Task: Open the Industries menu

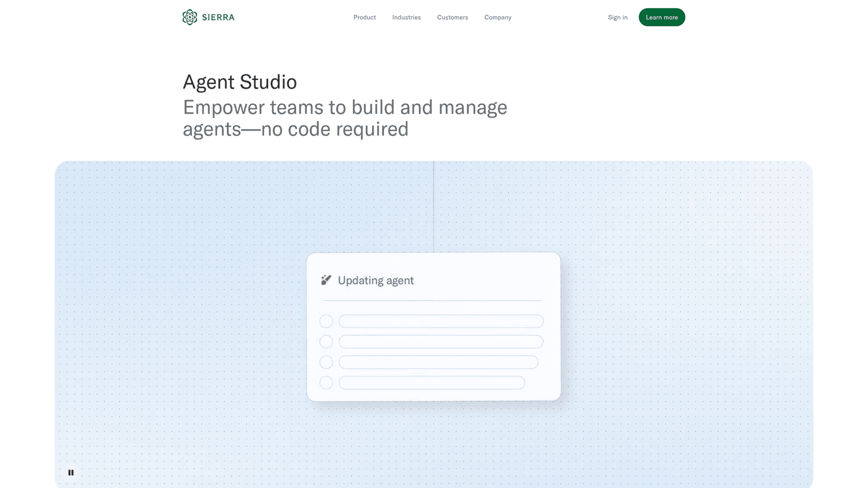Action: [x=406, y=18]
